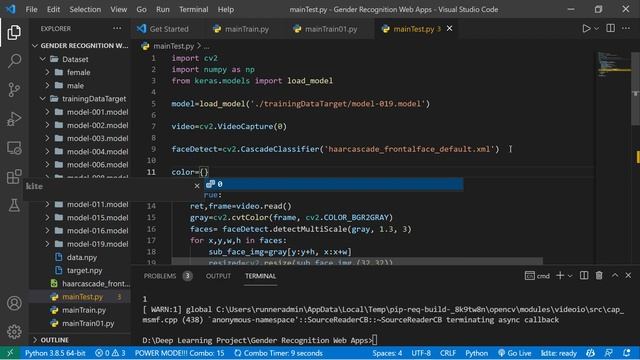Screen dimensions: 640x360
Task: Add a new terminal with plus icon
Action: coord(560,276)
